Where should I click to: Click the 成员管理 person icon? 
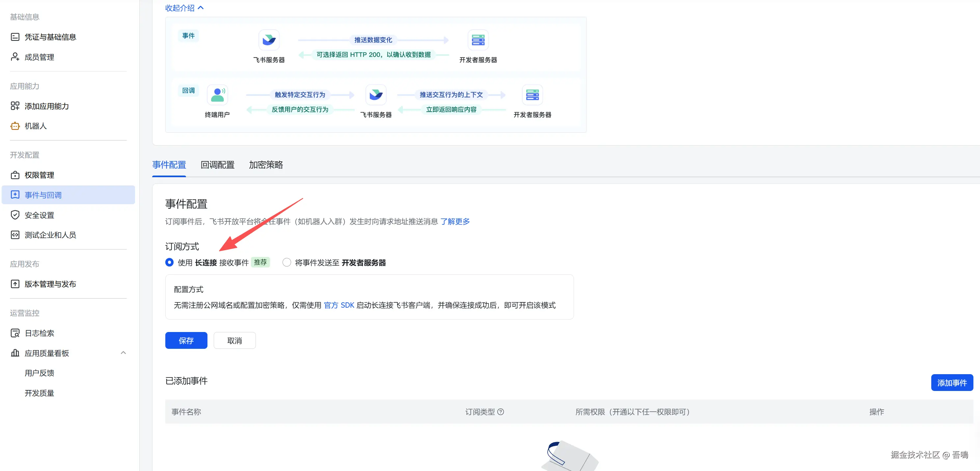(x=15, y=57)
